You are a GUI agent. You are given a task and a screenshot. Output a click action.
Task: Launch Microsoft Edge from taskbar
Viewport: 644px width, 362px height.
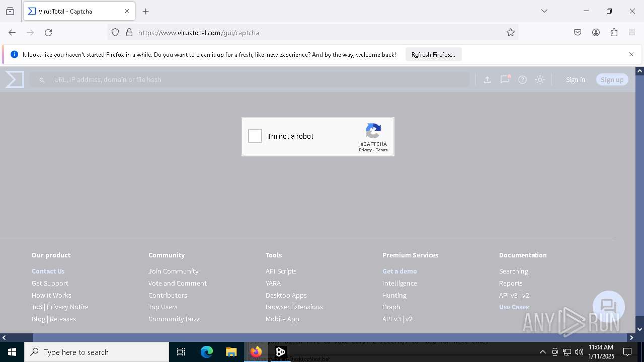tap(207, 352)
